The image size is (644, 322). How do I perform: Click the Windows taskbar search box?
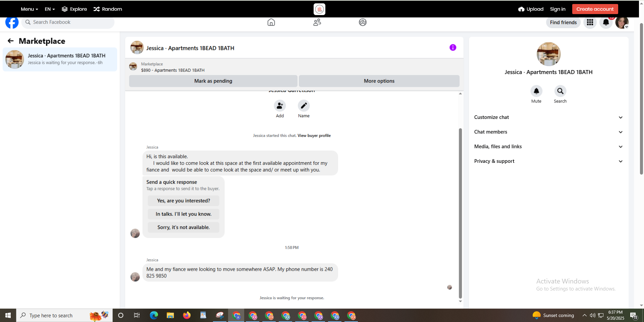click(64, 315)
